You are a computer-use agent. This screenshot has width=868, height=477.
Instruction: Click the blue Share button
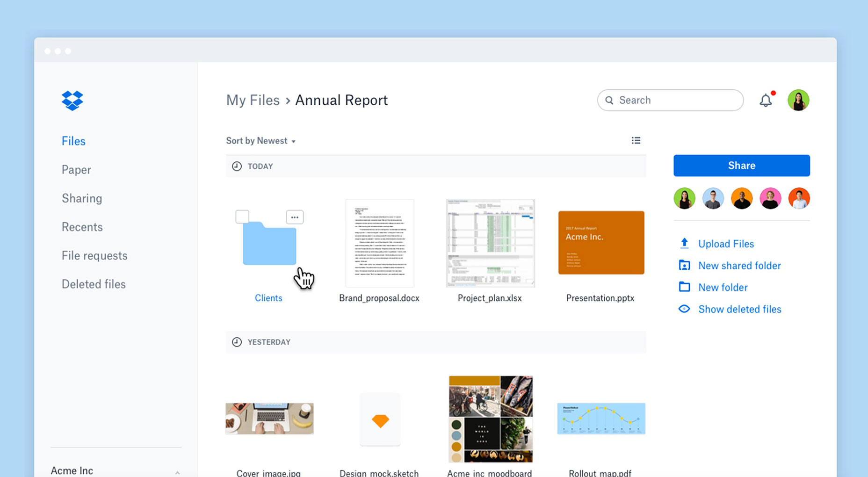(x=741, y=166)
